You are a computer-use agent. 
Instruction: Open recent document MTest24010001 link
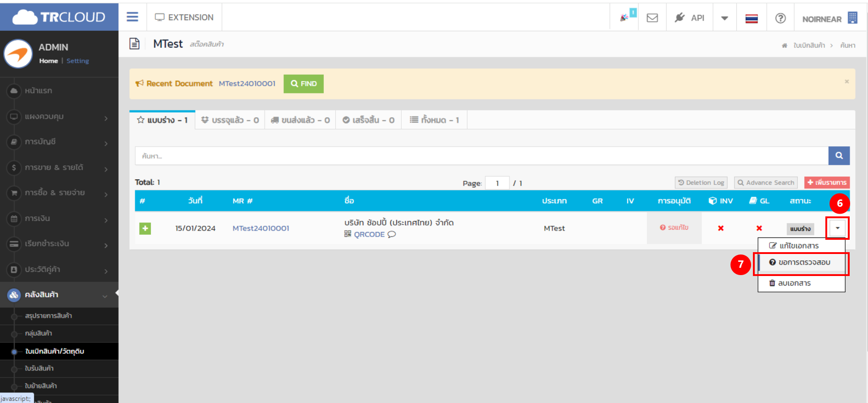coord(247,83)
